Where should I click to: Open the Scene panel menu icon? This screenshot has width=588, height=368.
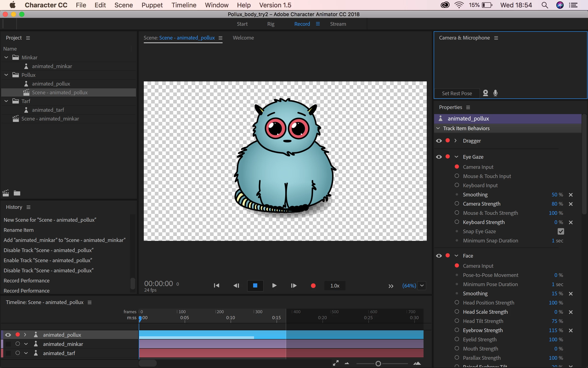tap(220, 38)
